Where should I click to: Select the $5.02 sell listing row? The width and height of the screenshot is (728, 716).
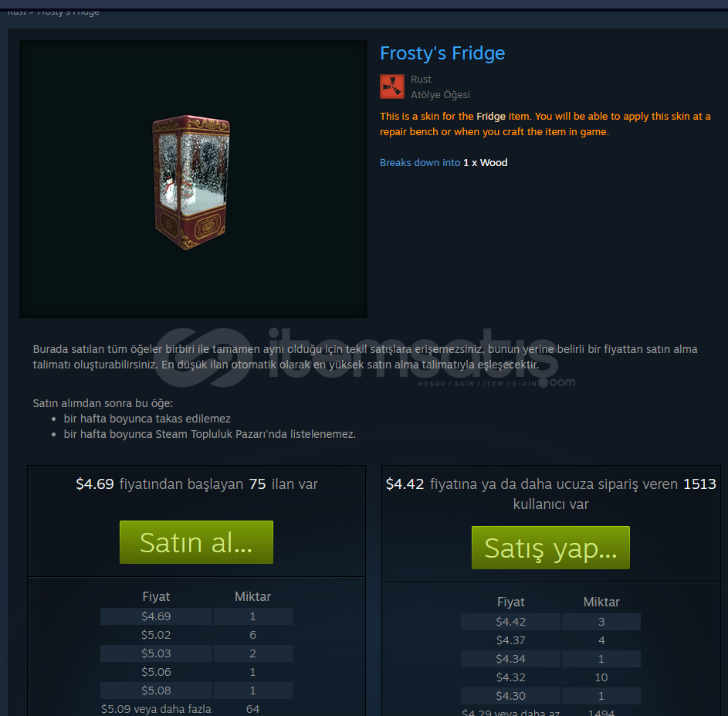(x=196, y=635)
